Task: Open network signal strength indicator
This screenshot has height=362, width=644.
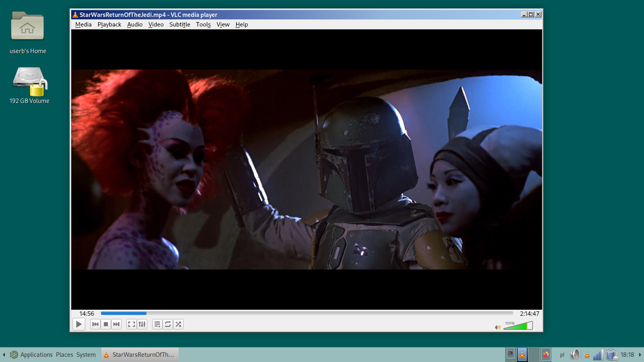Action: click(598, 355)
